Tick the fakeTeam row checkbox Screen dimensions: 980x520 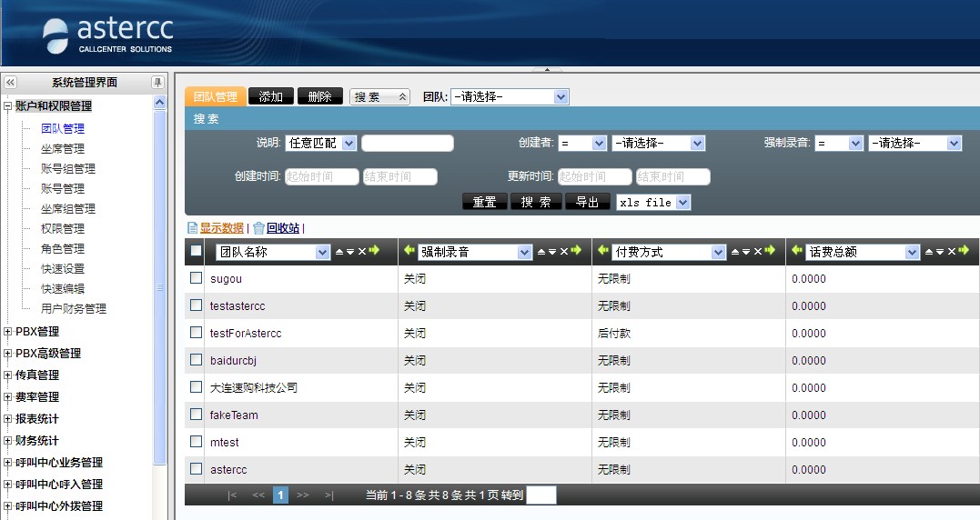tap(196, 415)
